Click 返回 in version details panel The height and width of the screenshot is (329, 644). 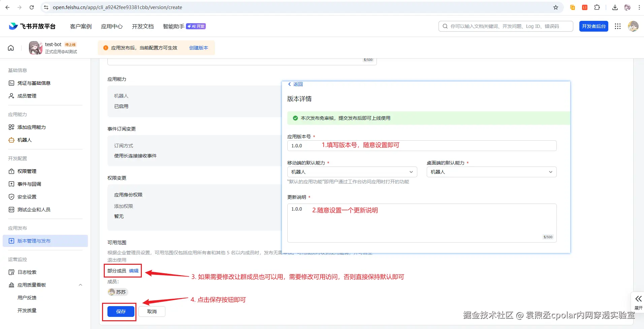pos(295,84)
